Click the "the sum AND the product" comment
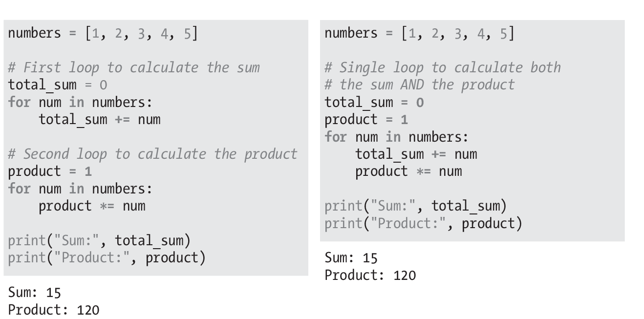The width and height of the screenshot is (644, 319). [x=420, y=85]
